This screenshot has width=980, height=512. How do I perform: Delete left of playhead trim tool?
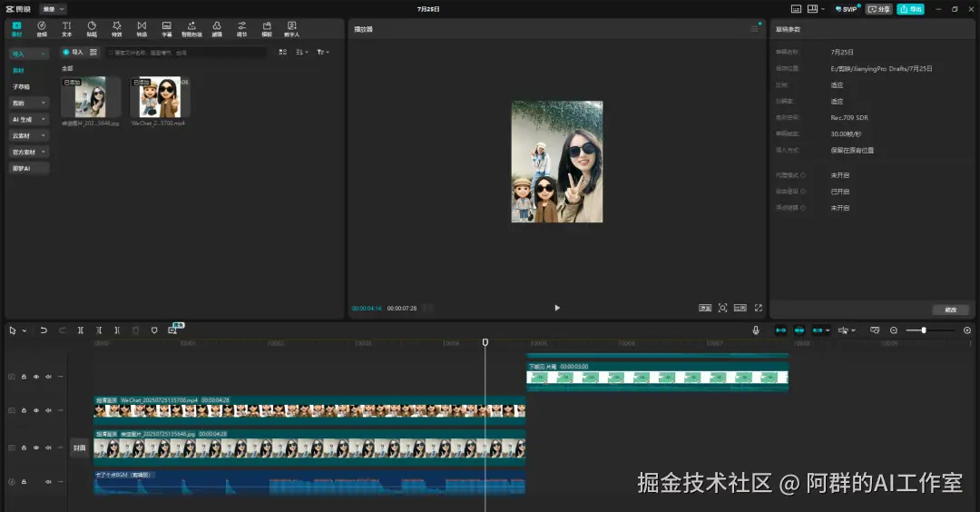click(x=99, y=330)
